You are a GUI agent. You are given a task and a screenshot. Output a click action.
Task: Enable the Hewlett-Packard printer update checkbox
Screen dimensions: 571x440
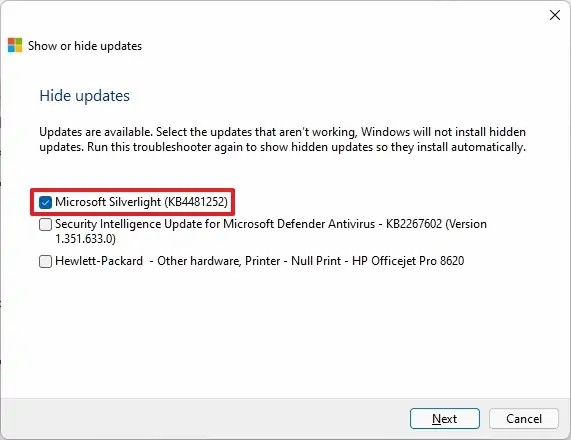[x=46, y=261]
